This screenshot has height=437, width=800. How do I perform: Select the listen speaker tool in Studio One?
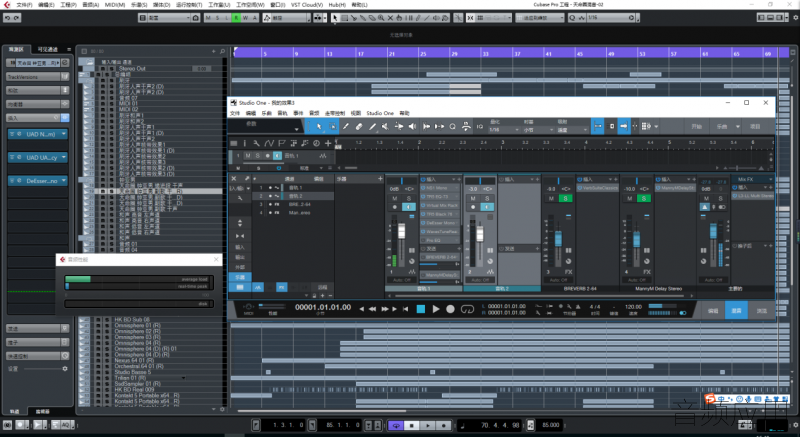tap(412, 126)
